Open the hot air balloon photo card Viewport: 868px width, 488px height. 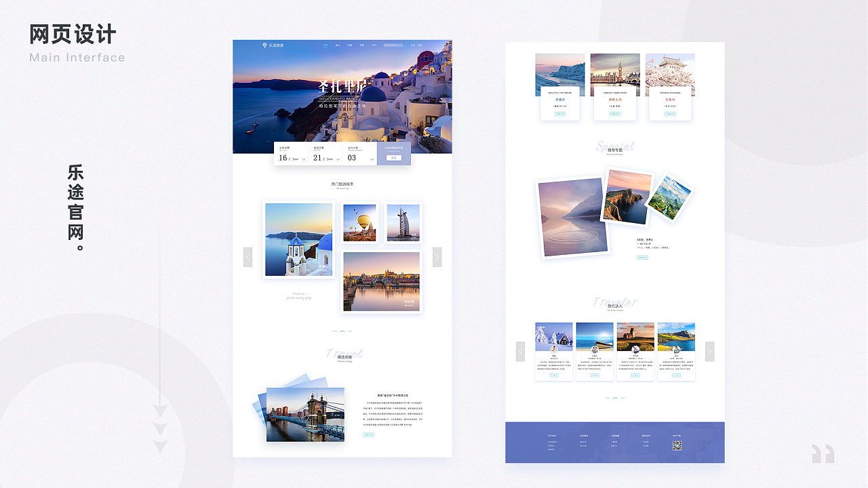359,223
